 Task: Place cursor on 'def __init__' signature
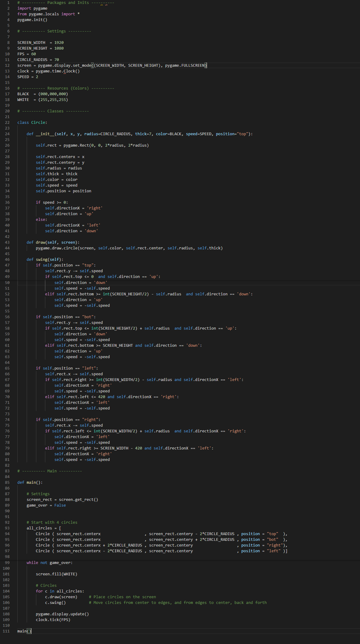[x=140, y=134]
